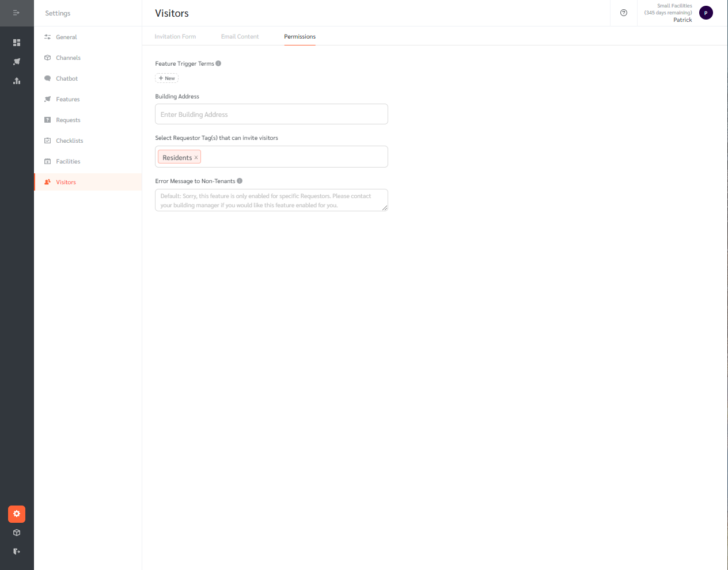Select the rocket launch icon in sidebar
This screenshot has height=570, width=728.
[17, 62]
